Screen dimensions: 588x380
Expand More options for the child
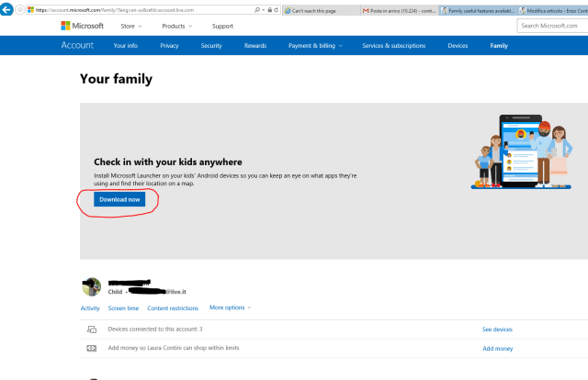coord(230,307)
